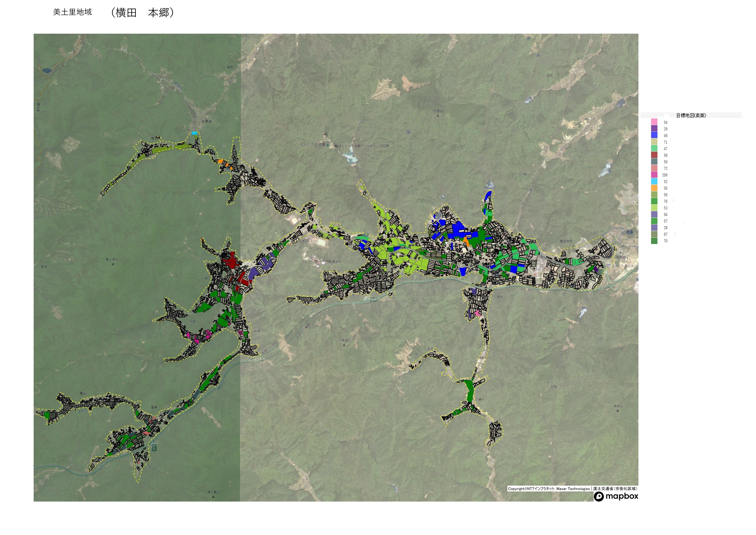
Task: Click the 小津古山 mountain peak marker
Action: click(x=344, y=345)
